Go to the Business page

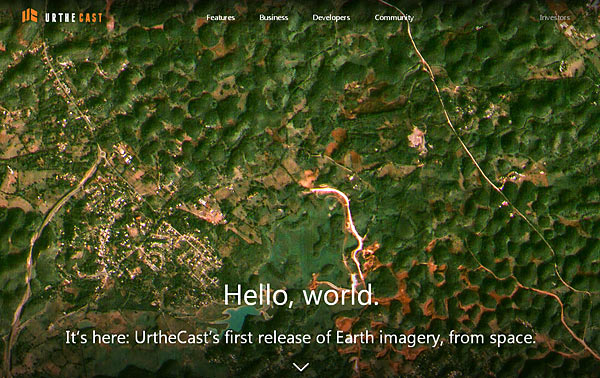click(274, 18)
